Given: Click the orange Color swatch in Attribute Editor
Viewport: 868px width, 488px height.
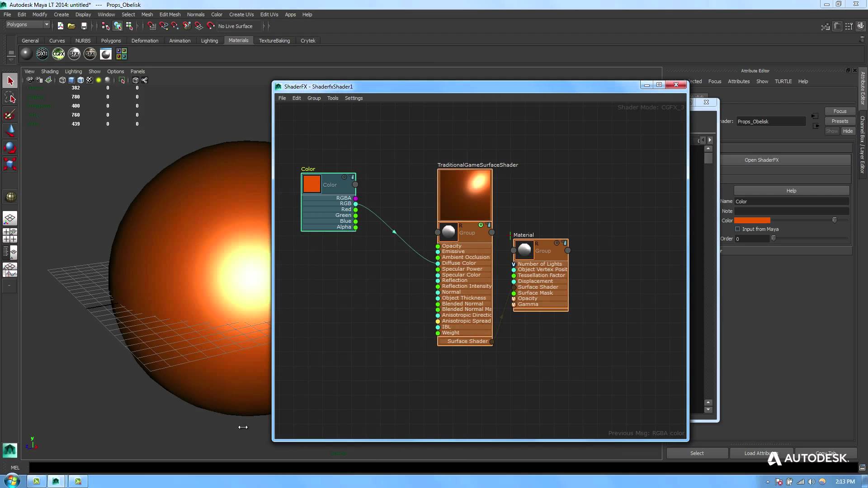Looking at the screenshot, I should click(x=751, y=221).
